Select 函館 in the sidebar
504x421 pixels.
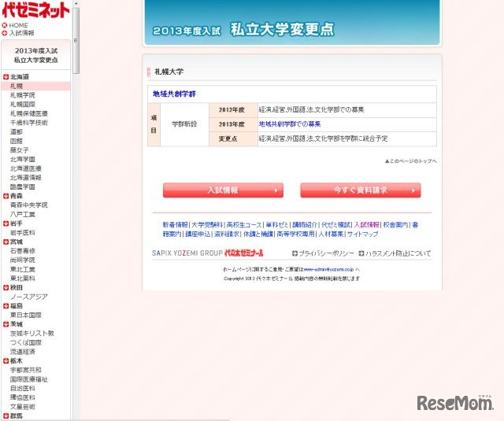pyautogui.click(x=17, y=141)
